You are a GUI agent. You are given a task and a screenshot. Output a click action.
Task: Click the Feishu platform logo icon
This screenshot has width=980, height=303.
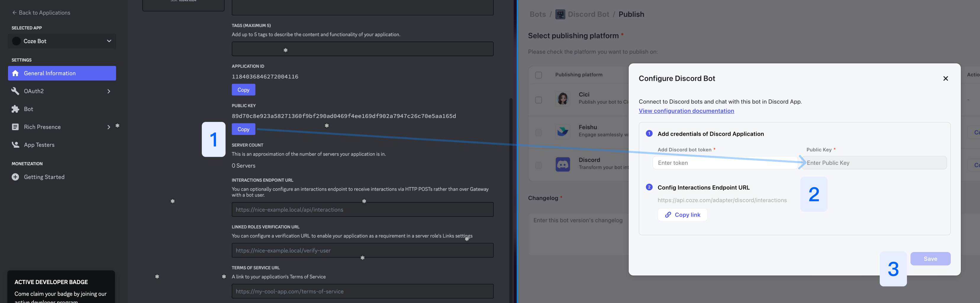(563, 132)
